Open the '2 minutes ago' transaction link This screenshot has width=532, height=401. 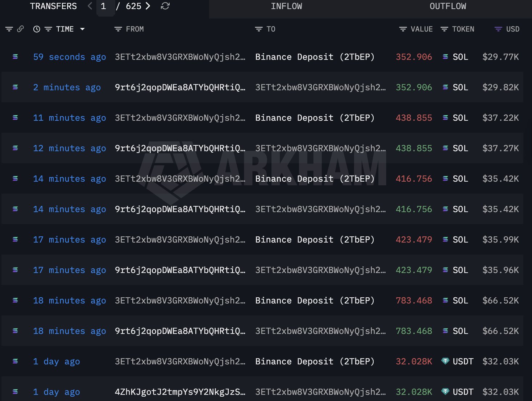67,87
